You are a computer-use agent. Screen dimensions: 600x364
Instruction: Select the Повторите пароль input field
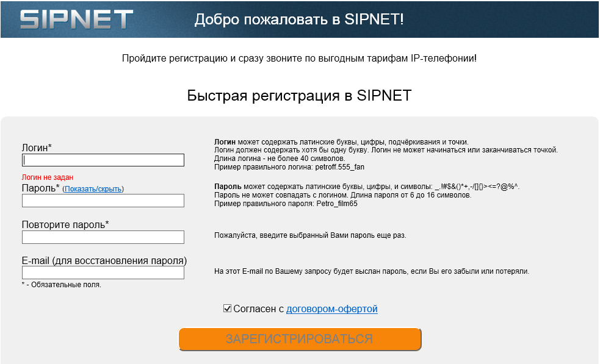tap(103, 237)
